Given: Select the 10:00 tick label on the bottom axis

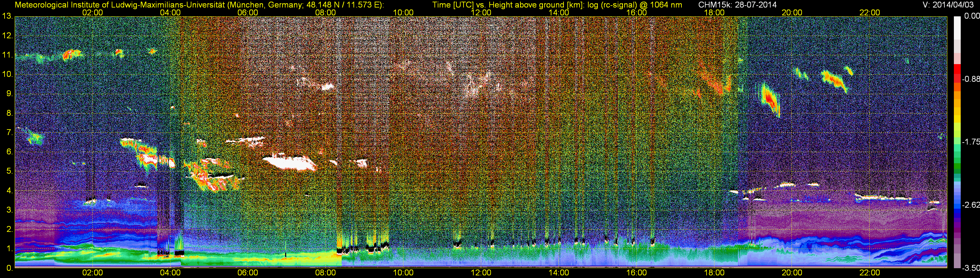Looking at the screenshot, I should pyautogui.click(x=403, y=273).
